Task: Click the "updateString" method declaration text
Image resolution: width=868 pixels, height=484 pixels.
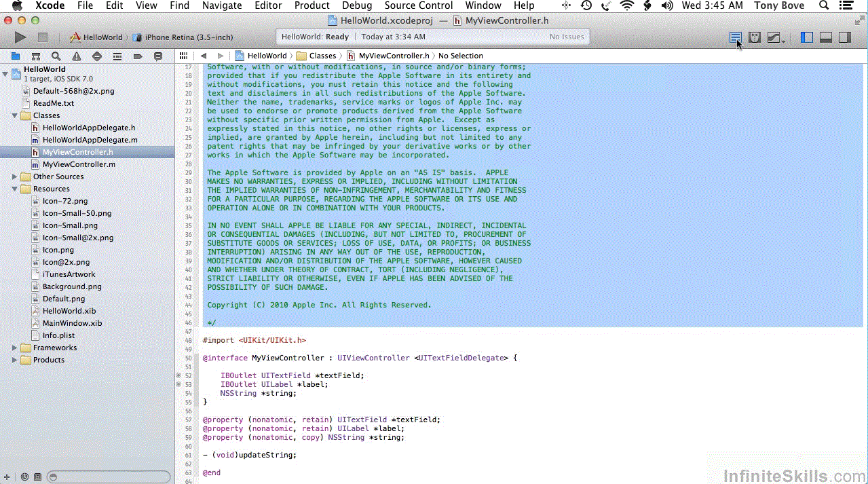Action: coord(266,455)
